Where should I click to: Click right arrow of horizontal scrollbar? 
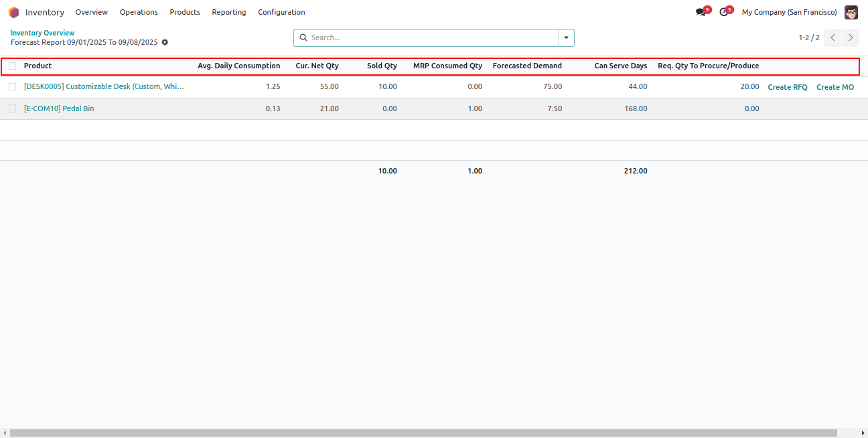(x=863, y=433)
